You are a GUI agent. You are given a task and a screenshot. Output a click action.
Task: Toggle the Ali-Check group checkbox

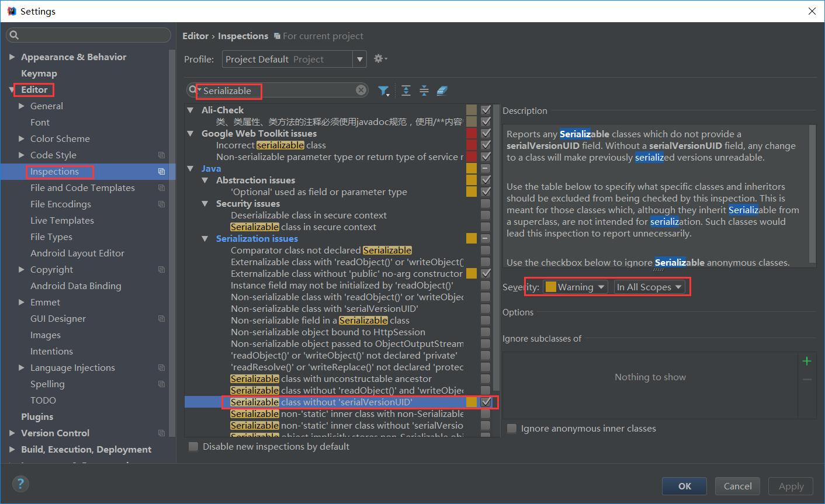pos(486,110)
